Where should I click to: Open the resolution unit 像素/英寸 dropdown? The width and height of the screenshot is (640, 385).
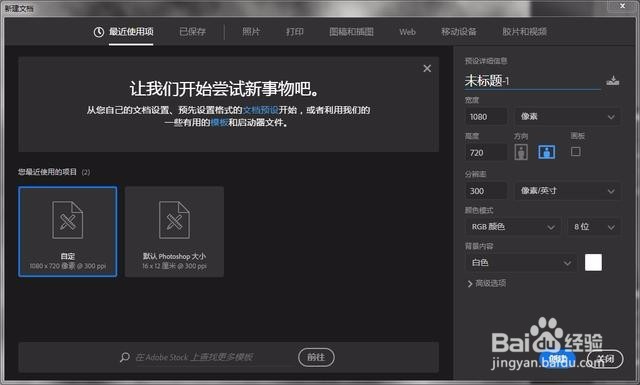pyautogui.click(x=568, y=191)
